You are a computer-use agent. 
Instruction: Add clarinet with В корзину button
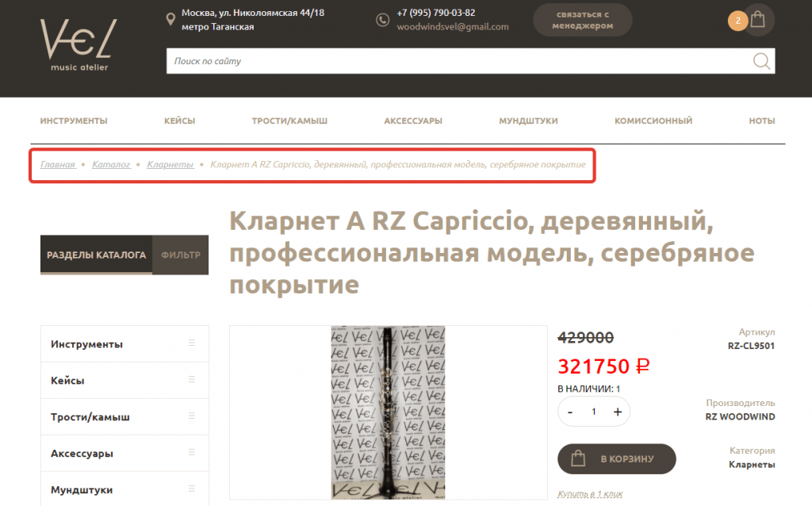coord(616,459)
